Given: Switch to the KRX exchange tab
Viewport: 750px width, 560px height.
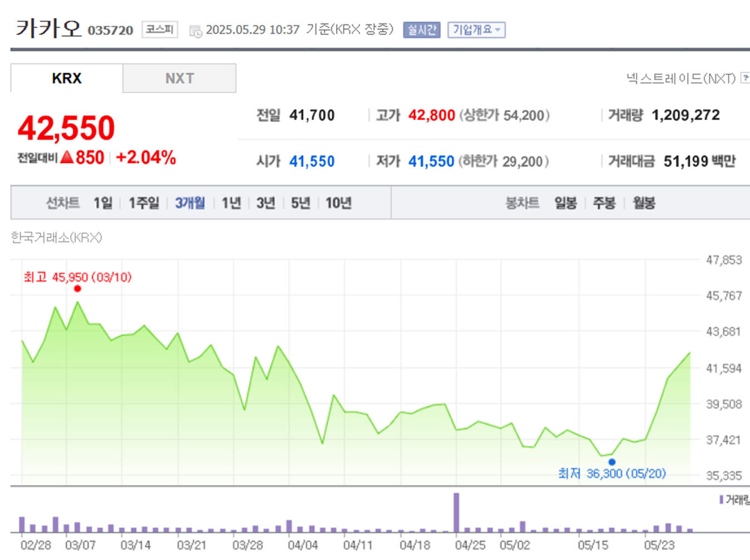Looking at the screenshot, I should coord(67,78).
